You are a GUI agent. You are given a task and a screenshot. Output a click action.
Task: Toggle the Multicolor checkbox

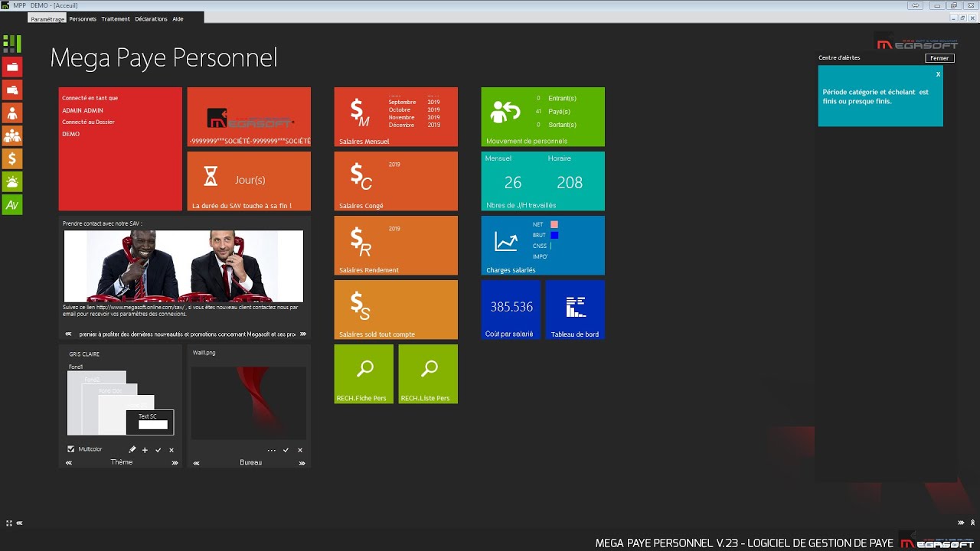71,449
